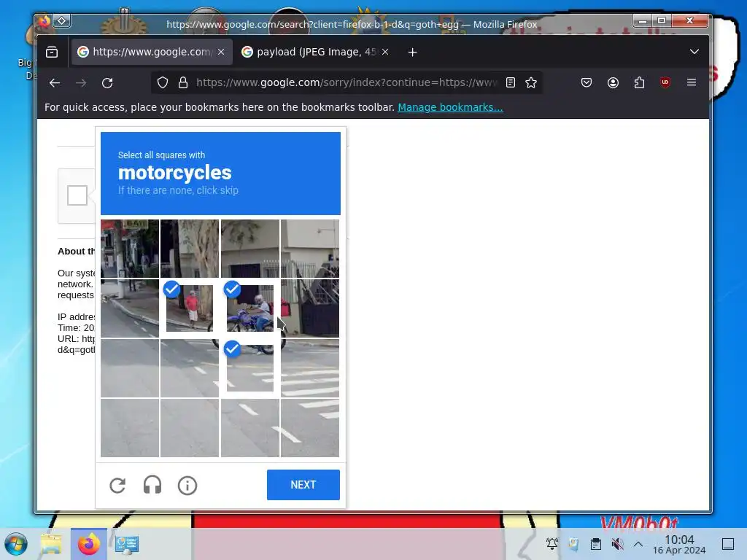The height and width of the screenshot is (560, 747).
Task: Expand the list all tabs chevron
Action: pyautogui.click(x=694, y=52)
